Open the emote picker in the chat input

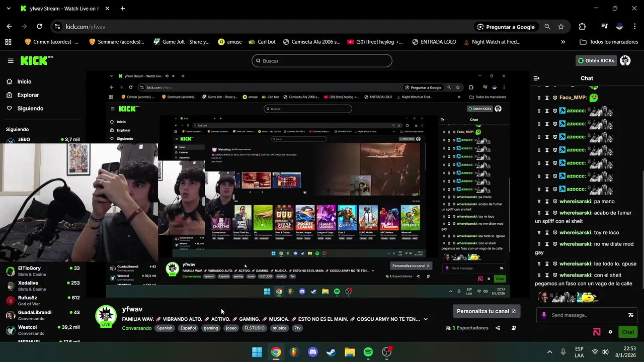pyautogui.click(x=630, y=315)
